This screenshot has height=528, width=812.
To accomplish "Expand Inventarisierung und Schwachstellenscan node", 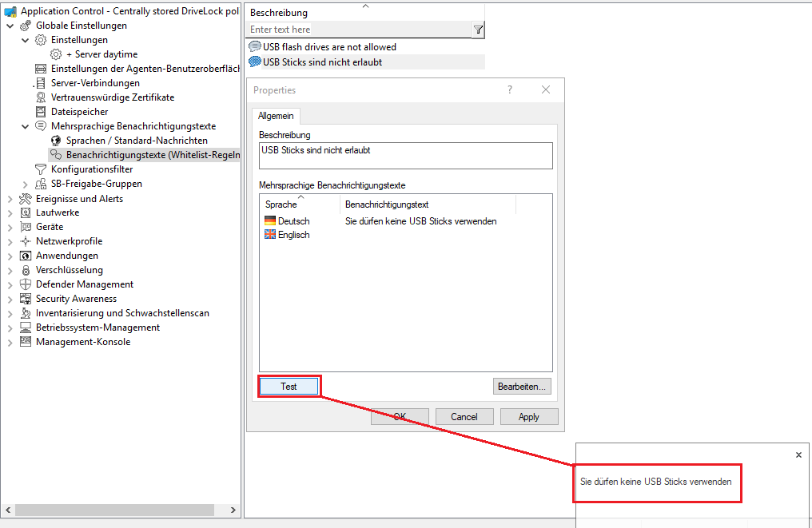I will coord(10,313).
